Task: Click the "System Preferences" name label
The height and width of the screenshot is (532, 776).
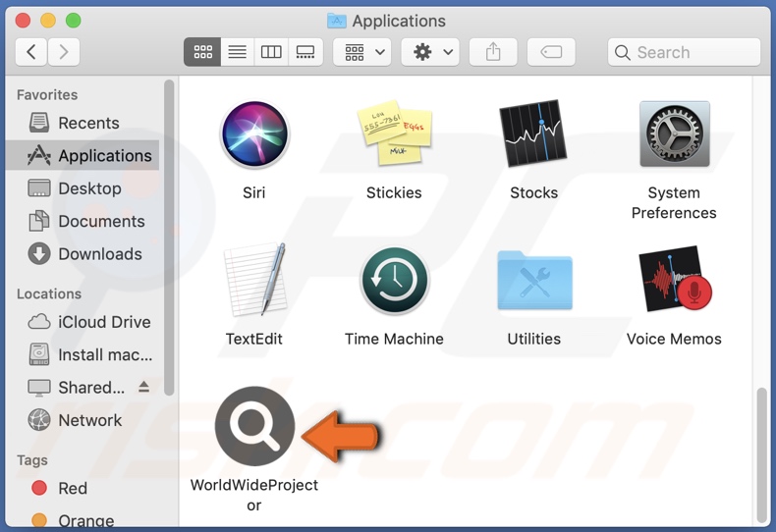Action: point(674,203)
